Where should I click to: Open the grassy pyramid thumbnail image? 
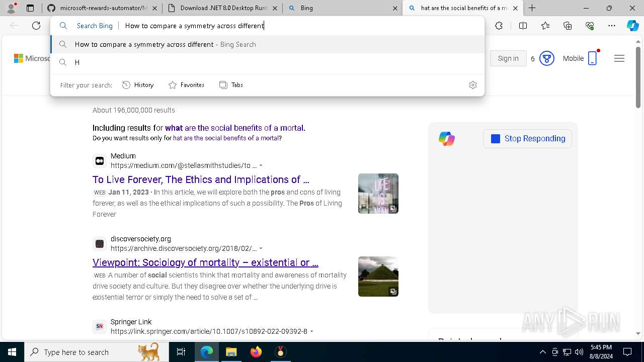tap(378, 277)
